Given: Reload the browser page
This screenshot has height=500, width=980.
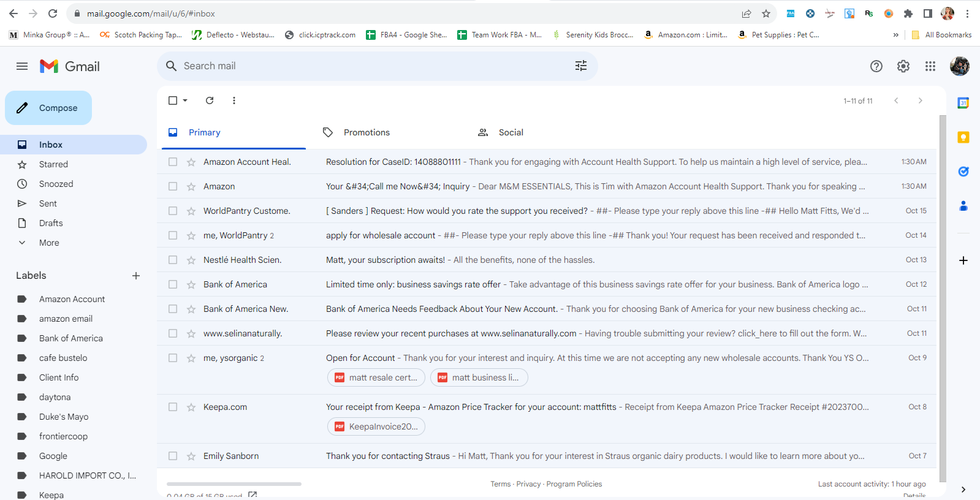Looking at the screenshot, I should (53, 13).
